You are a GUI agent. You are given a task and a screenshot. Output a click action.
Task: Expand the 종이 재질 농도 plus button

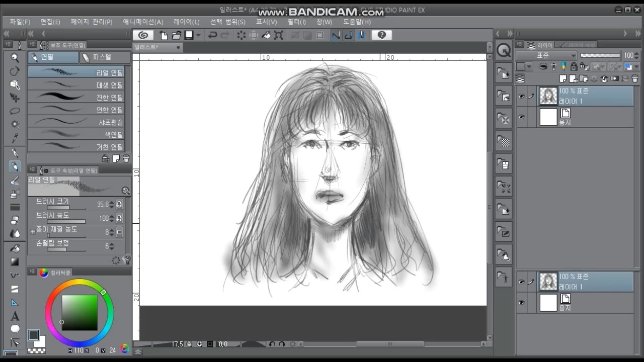tap(33, 231)
